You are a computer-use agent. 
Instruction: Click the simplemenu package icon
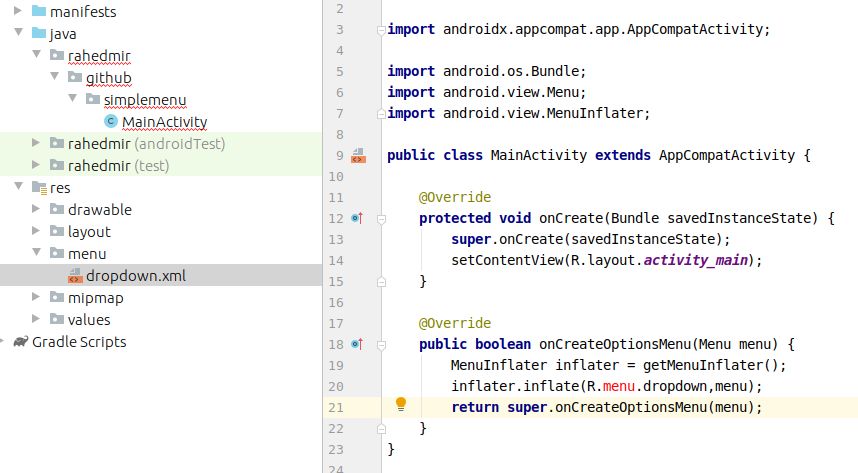pos(93,99)
